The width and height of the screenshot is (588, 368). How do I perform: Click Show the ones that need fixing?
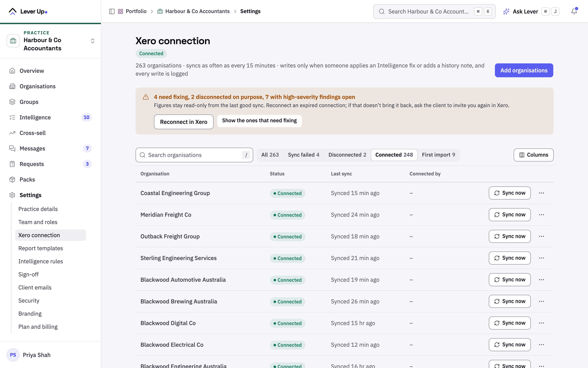point(259,121)
